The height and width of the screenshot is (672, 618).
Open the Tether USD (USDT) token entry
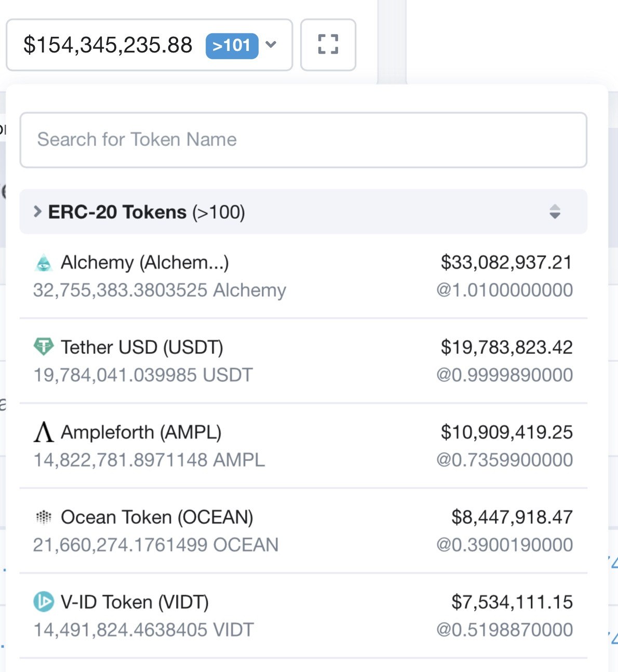click(303, 361)
